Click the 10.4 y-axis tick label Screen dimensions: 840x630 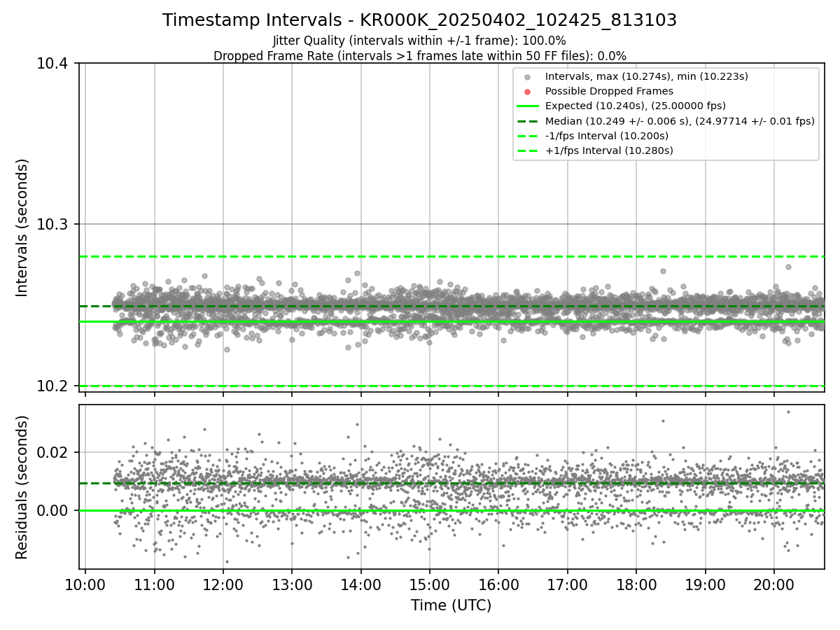coord(52,64)
